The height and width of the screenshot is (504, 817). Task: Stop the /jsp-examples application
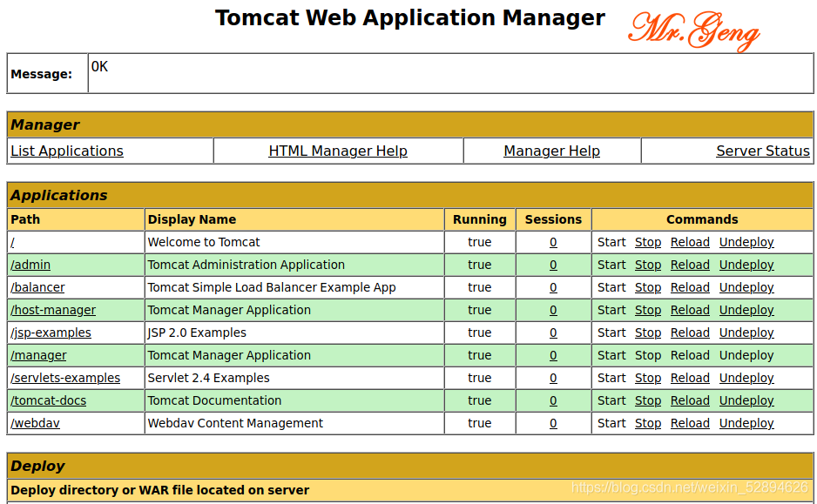[x=648, y=333]
